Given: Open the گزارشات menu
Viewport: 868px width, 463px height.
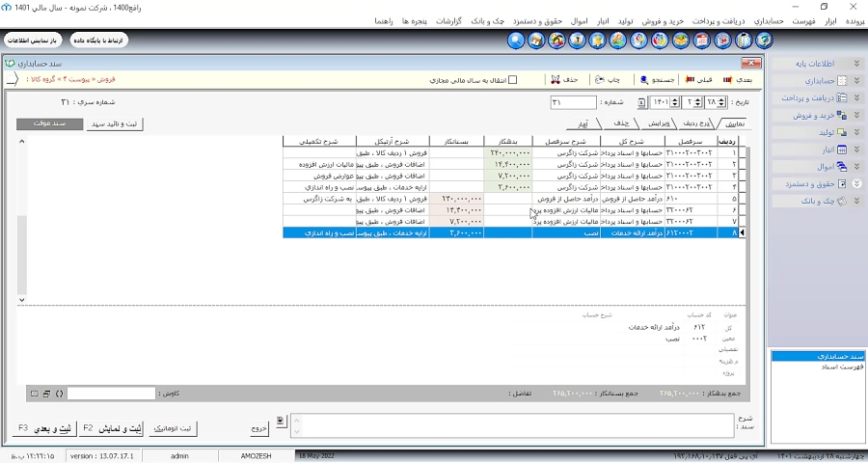Looking at the screenshot, I should pos(448,21).
